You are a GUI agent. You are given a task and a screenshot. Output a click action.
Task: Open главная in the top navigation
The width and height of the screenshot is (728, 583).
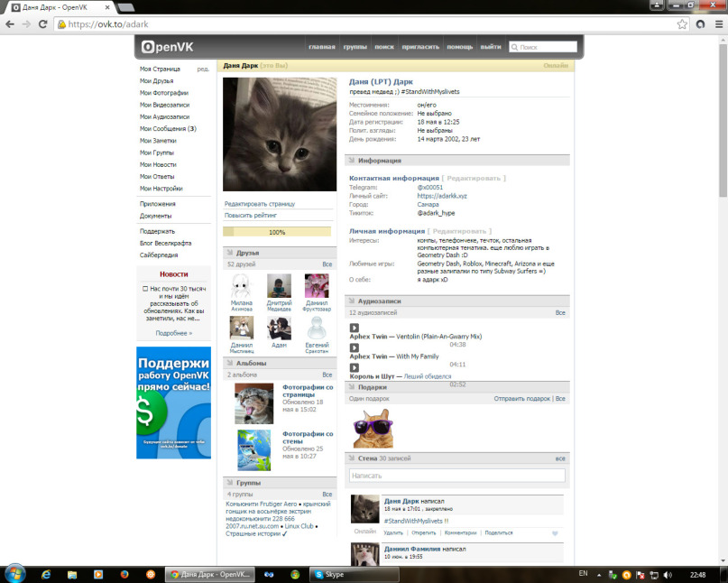[x=322, y=47]
